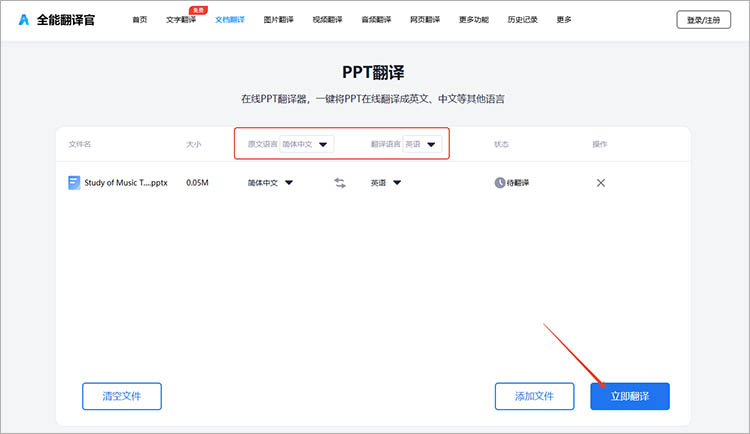Click the 大小 column header

(194, 144)
